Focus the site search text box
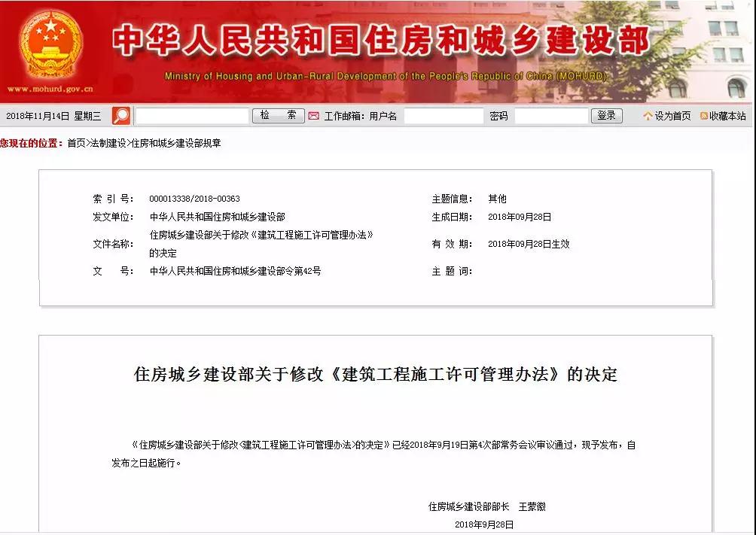The height and width of the screenshot is (535, 756). point(192,116)
